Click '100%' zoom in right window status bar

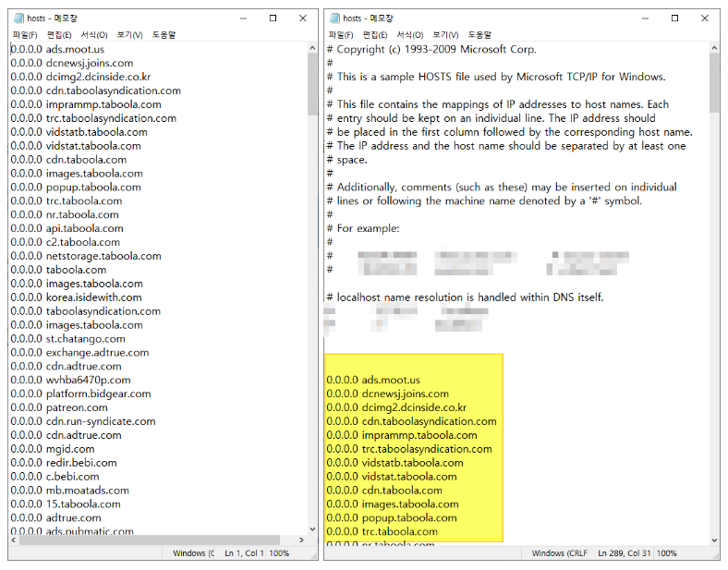click(666, 552)
